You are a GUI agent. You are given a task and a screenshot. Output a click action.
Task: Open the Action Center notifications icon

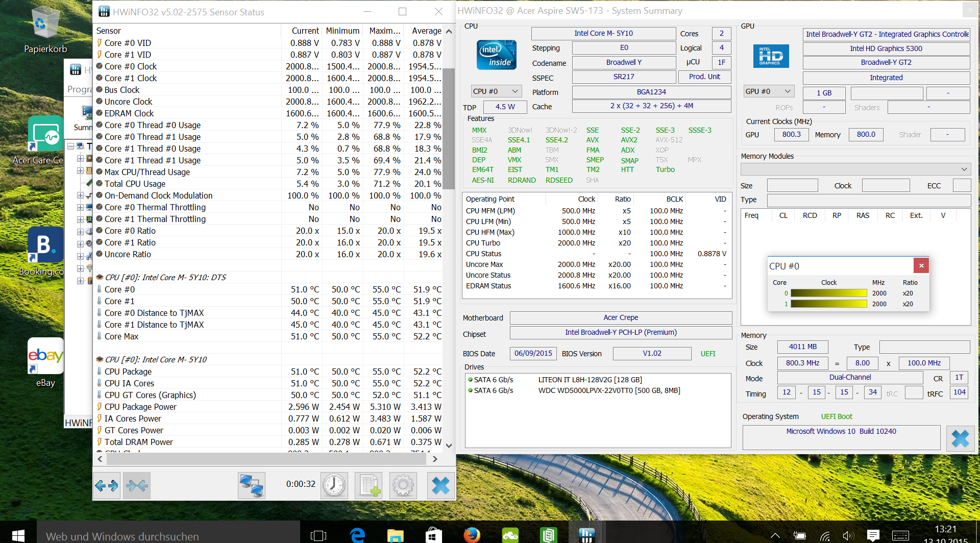pyautogui.click(x=873, y=536)
